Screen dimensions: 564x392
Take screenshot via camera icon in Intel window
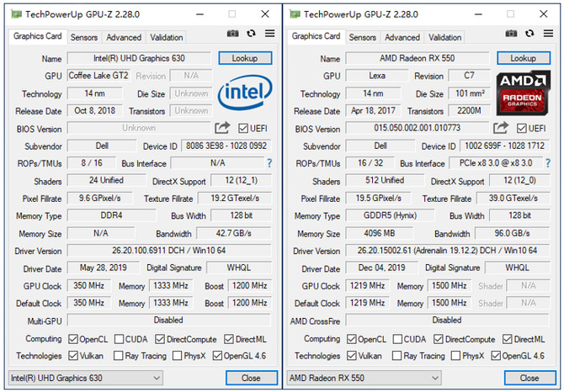coord(232,34)
